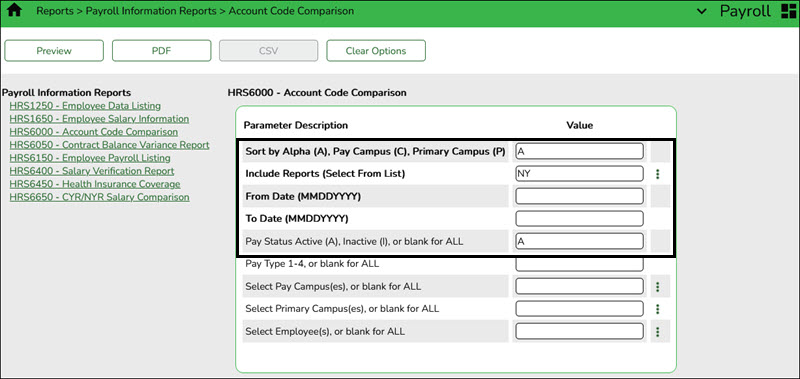Open the applications grid icon beside Payroll
800x379 pixels.
point(788,11)
